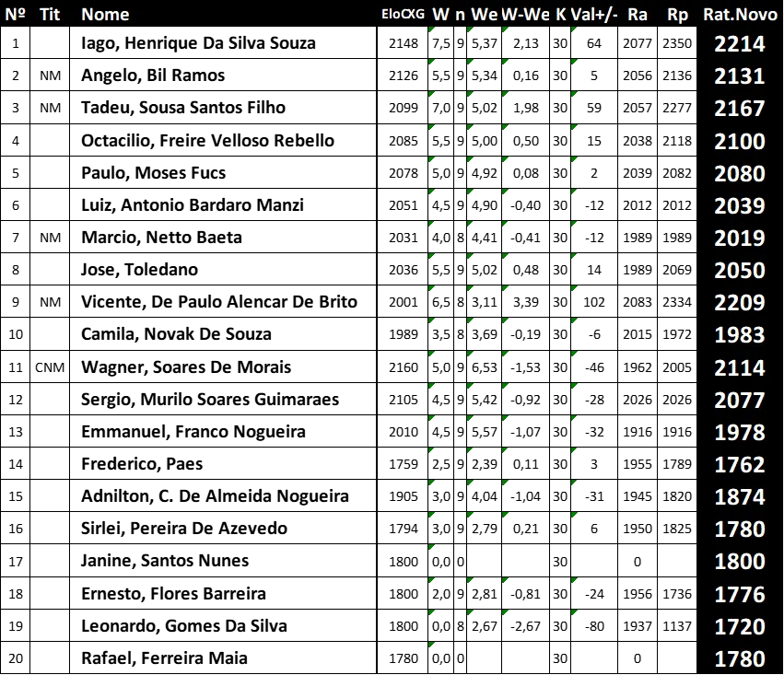This screenshot has width=784, height=675.
Task: Click the EloCXG column header
Action: [x=403, y=15]
